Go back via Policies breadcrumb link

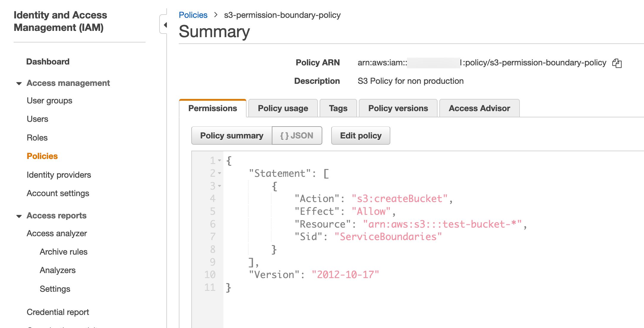(x=193, y=15)
